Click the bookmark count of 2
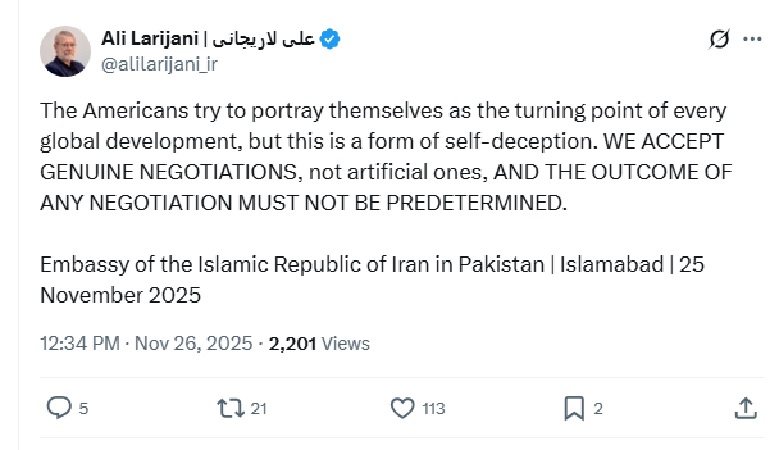 pyautogui.click(x=598, y=408)
